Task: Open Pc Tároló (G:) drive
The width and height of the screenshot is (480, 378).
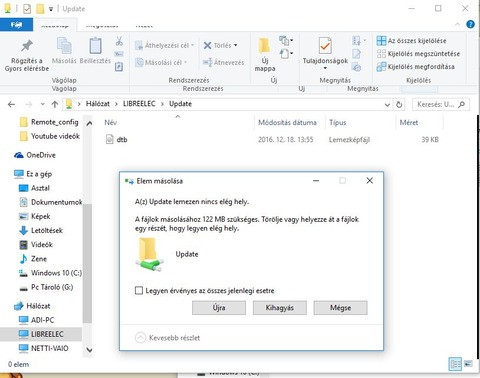Action: coord(46,287)
